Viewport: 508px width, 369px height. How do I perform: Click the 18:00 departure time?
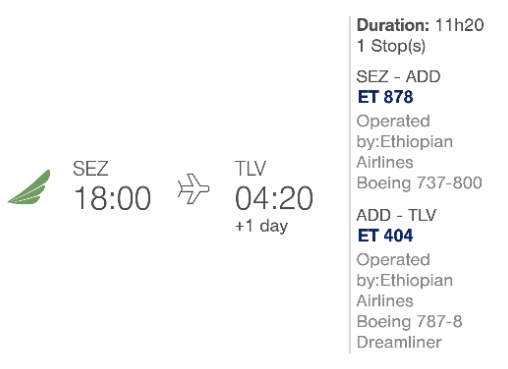pos(112,198)
